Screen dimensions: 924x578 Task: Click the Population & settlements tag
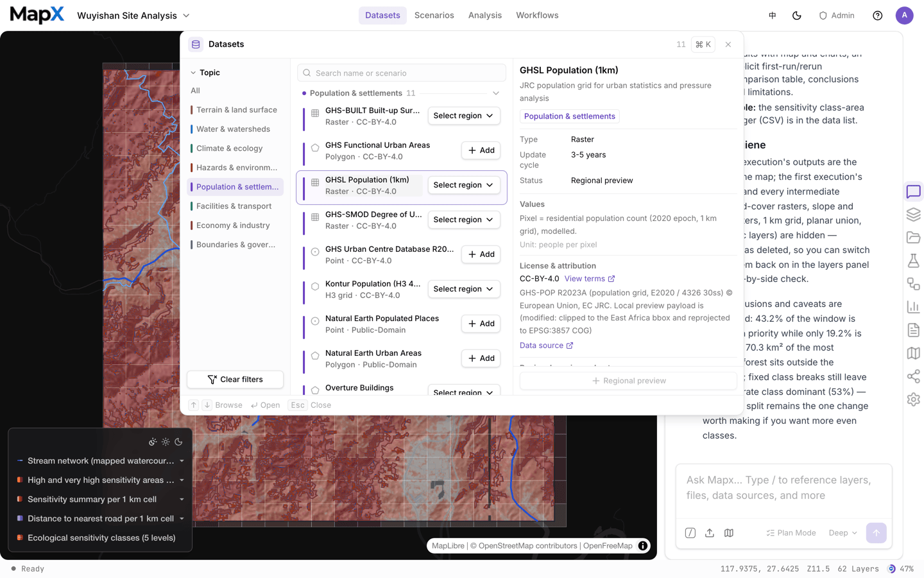(570, 116)
